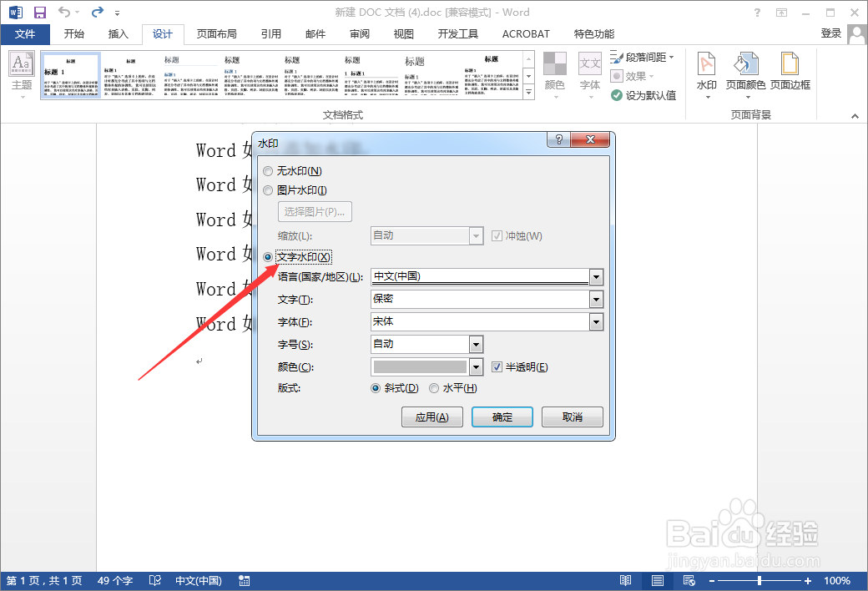Expand the 字号 dropdown in the dialog
The height and width of the screenshot is (591, 868).
pos(475,343)
